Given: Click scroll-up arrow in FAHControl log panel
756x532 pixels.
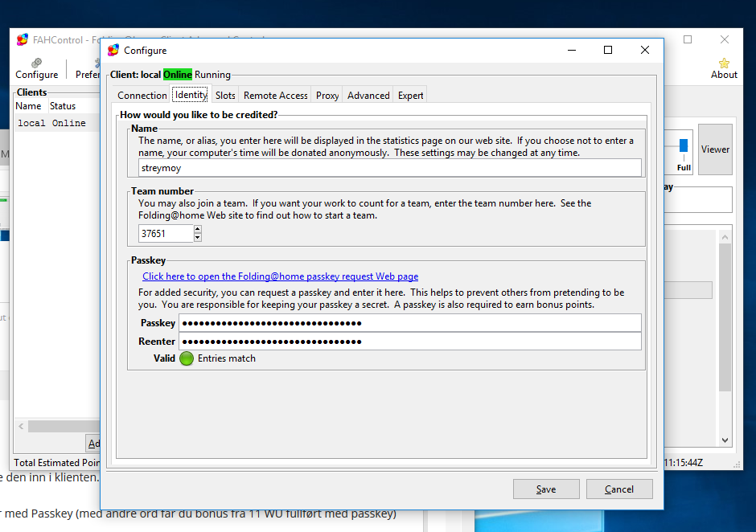Looking at the screenshot, I should pos(725,237).
